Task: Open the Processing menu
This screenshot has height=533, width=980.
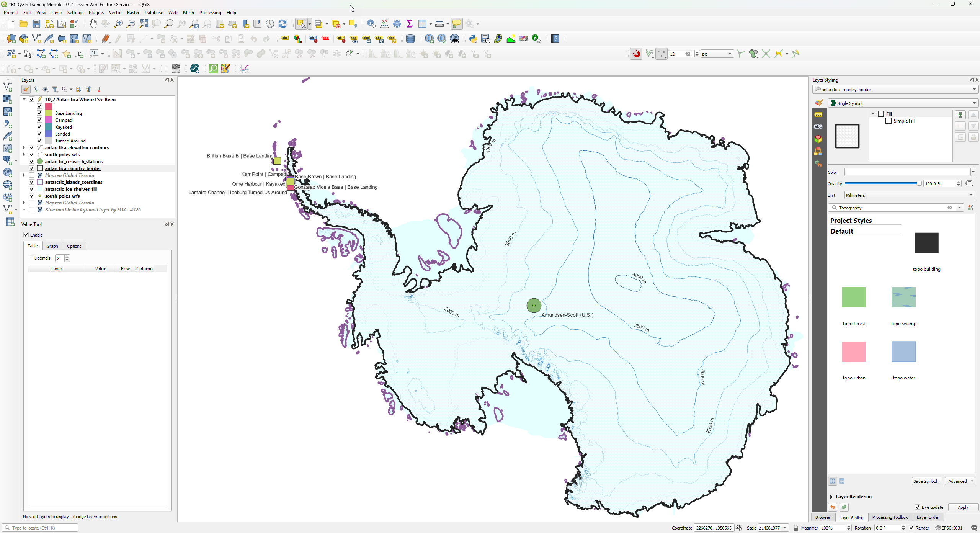Action: point(210,13)
